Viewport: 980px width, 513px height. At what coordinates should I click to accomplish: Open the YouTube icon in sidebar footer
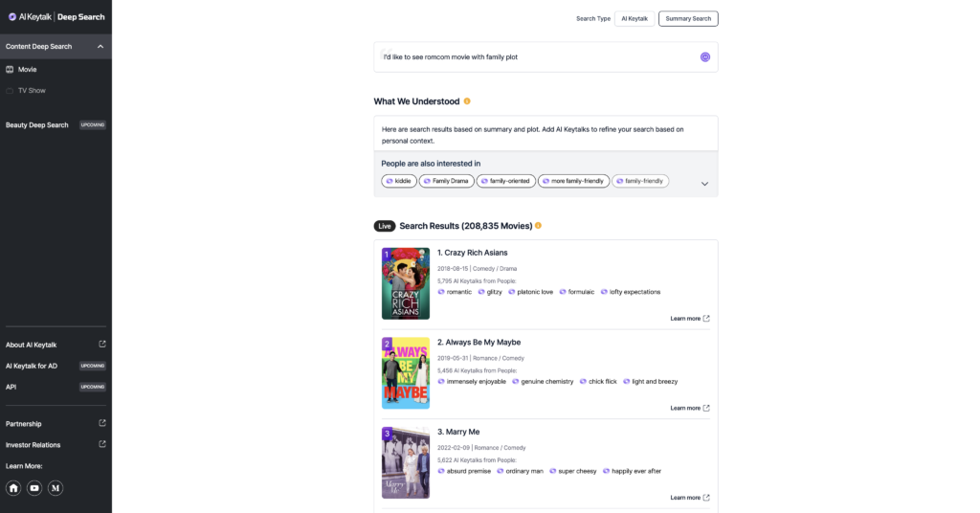pos(34,487)
